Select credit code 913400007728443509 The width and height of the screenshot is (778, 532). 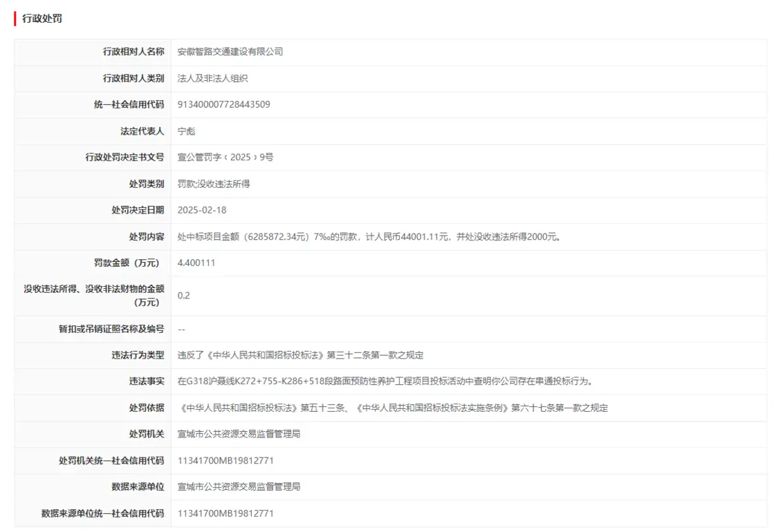(x=223, y=104)
